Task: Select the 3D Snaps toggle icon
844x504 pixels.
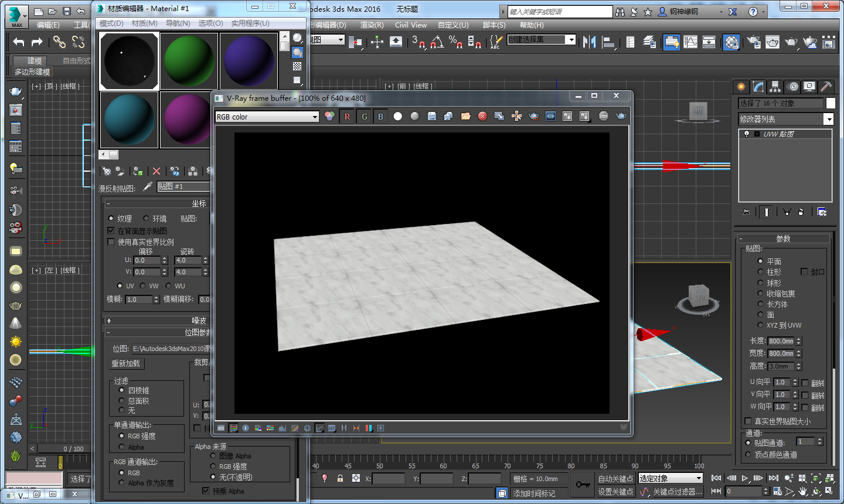Action: pos(418,42)
